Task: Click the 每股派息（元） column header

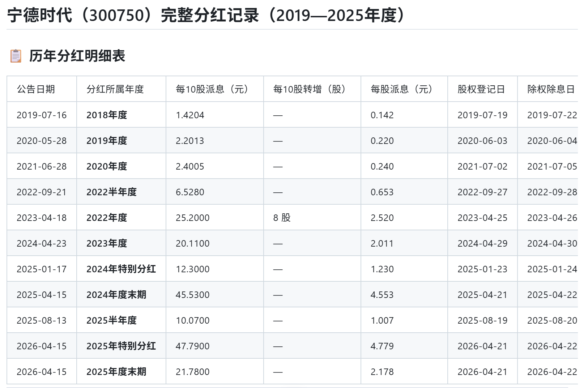Action: (x=404, y=89)
